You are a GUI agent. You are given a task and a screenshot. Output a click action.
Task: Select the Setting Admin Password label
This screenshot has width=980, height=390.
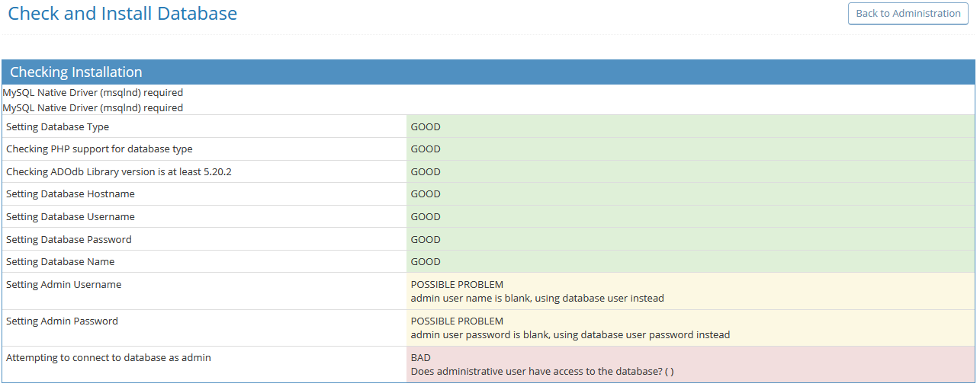tap(63, 321)
